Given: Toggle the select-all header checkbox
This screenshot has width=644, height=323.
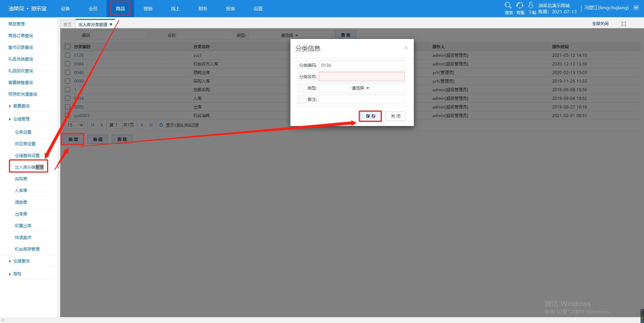Looking at the screenshot, I should coord(67,46).
